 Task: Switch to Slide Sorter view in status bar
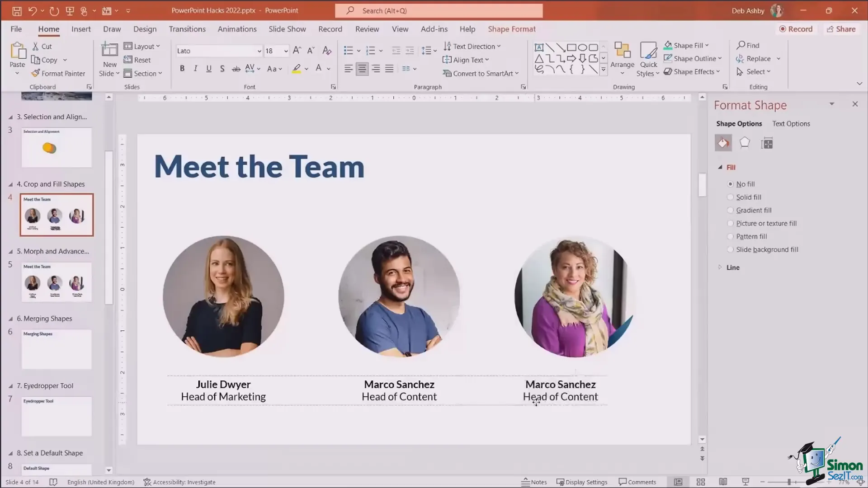pyautogui.click(x=701, y=482)
